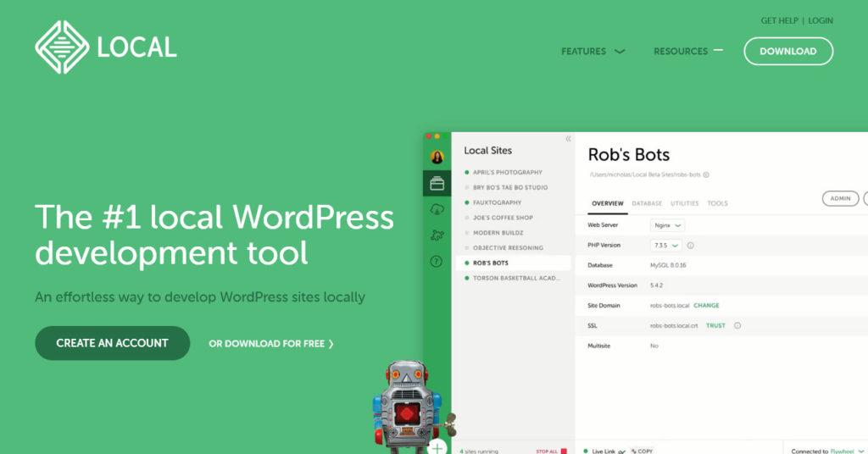This screenshot has height=454, width=868.
Task: Click the robs-bots.local.crt SSL value
Action: pos(674,326)
